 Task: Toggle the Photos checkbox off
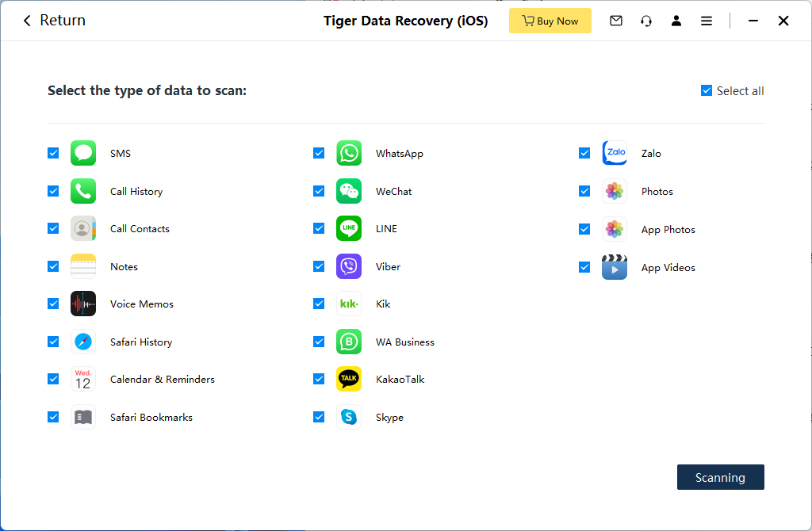584,191
